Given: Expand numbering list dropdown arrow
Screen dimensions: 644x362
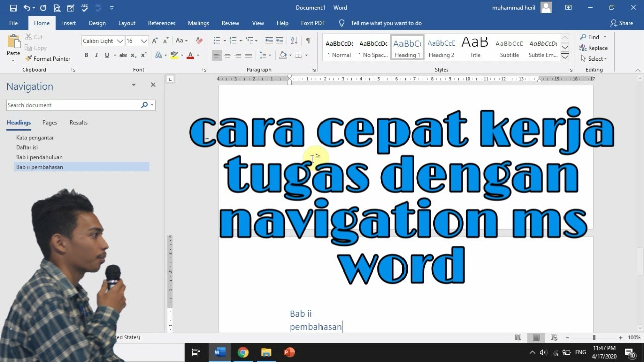Looking at the screenshot, I should [x=240, y=41].
